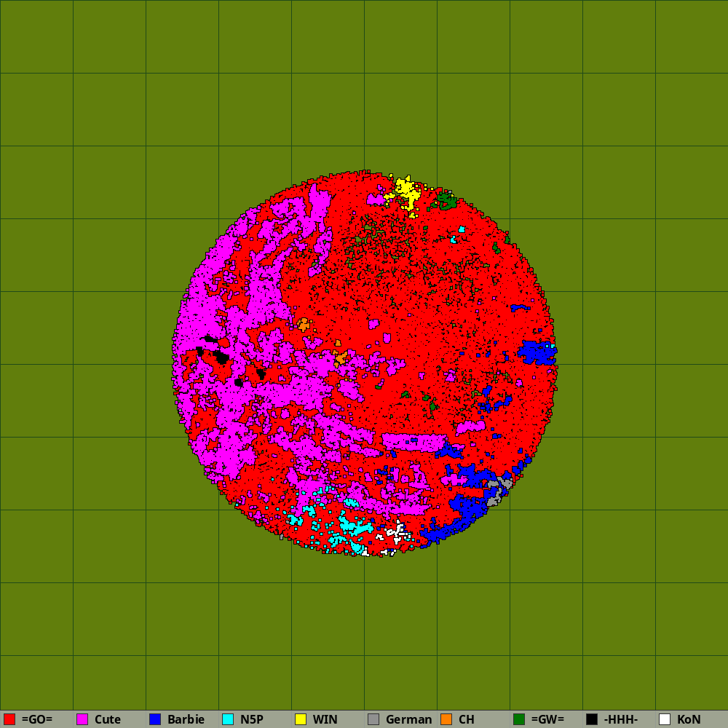Click the blue Barbie legend swatch
This screenshot has height=728, width=728.
(x=155, y=719)
